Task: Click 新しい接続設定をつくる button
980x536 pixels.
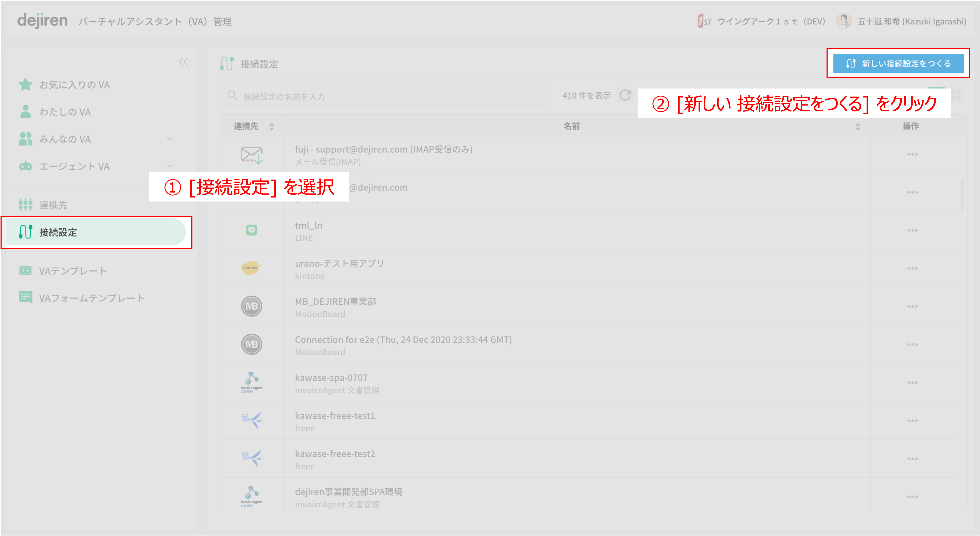Action: (x=898, y=63)
